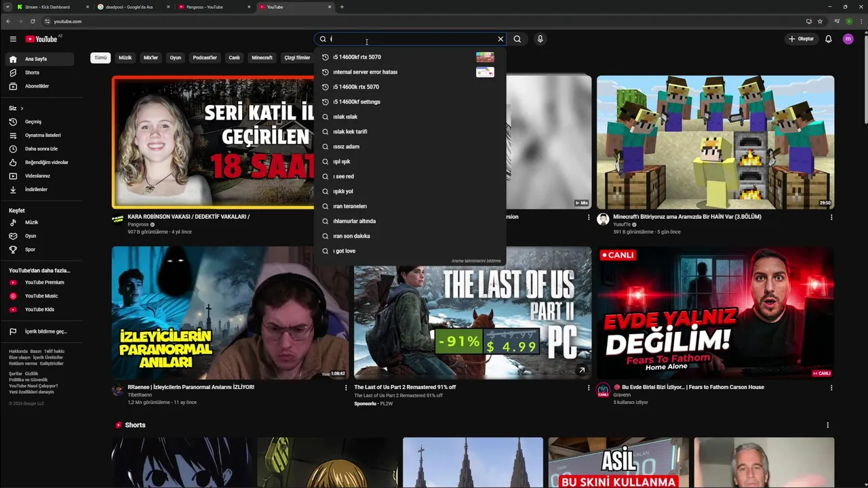This screenshot has width=868, height=488.
Task: Open the notifications bell
Action: [828, 39]
